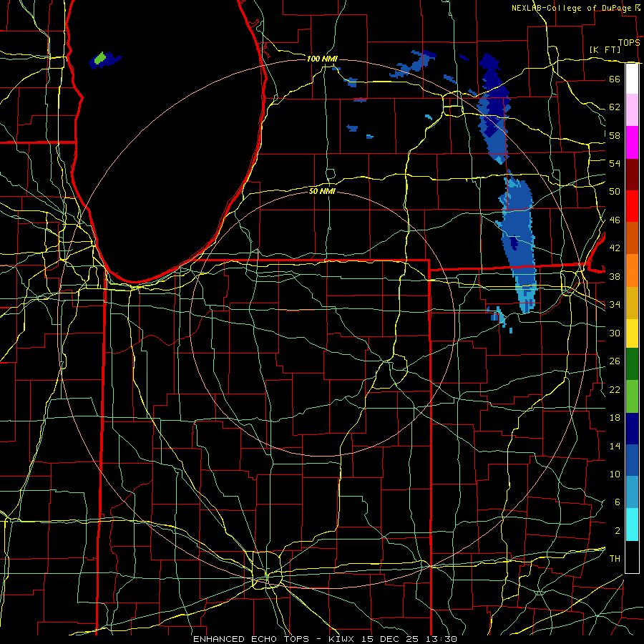Click the legend value "38"
This screenshot has width=644, height=644.
click(x=615, y=276)
